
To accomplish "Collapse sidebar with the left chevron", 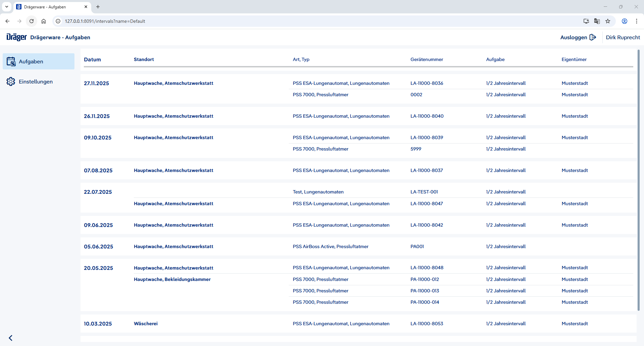I will [10, 338].
